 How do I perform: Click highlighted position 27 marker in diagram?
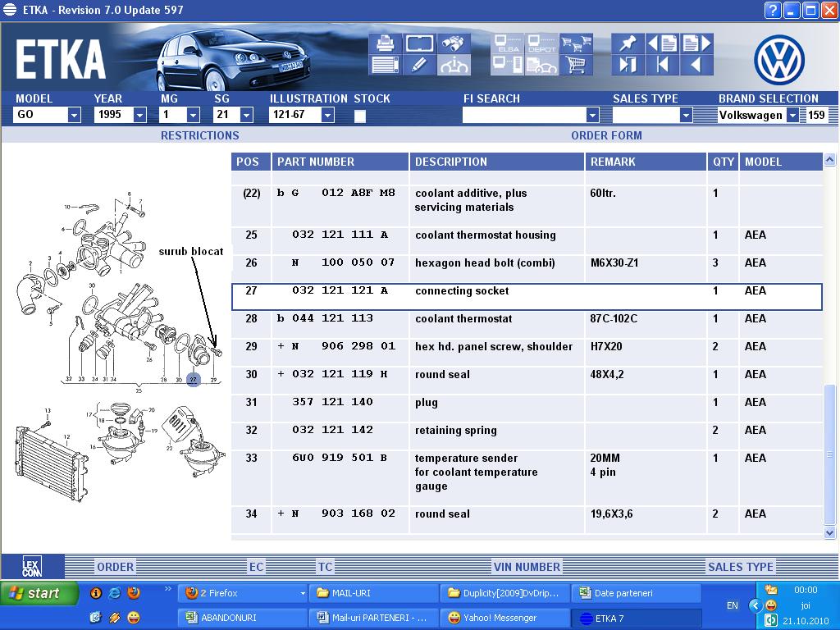tap(194, 379)
